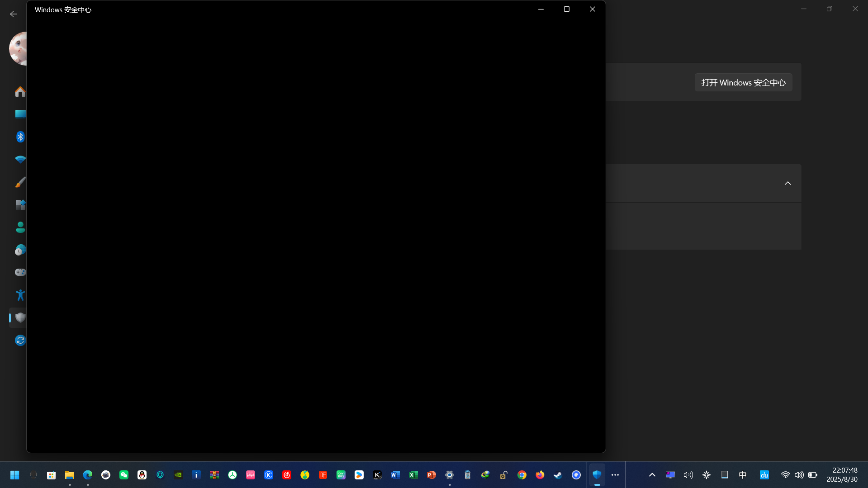The image size is (868, 488).
Task: Open Google Chrome from the taskbar
Action: (x=522, y=475)
